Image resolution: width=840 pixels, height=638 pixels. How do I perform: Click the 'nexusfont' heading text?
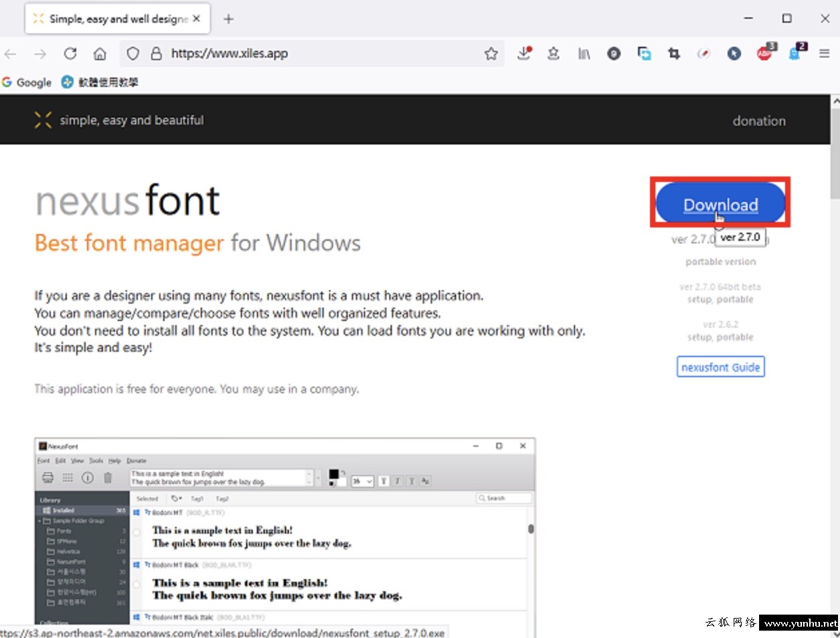tap(127, 201)
